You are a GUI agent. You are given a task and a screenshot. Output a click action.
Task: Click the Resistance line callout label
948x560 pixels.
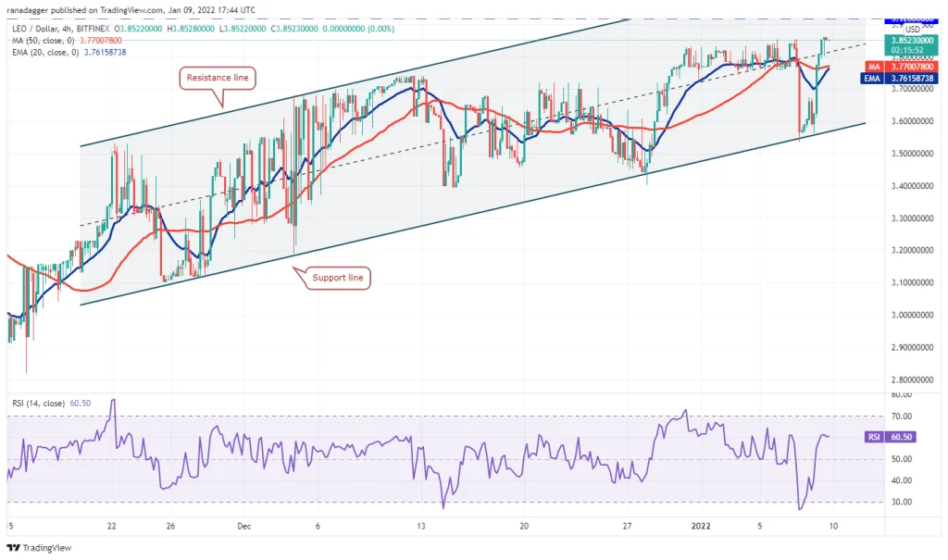coord(217,78)
